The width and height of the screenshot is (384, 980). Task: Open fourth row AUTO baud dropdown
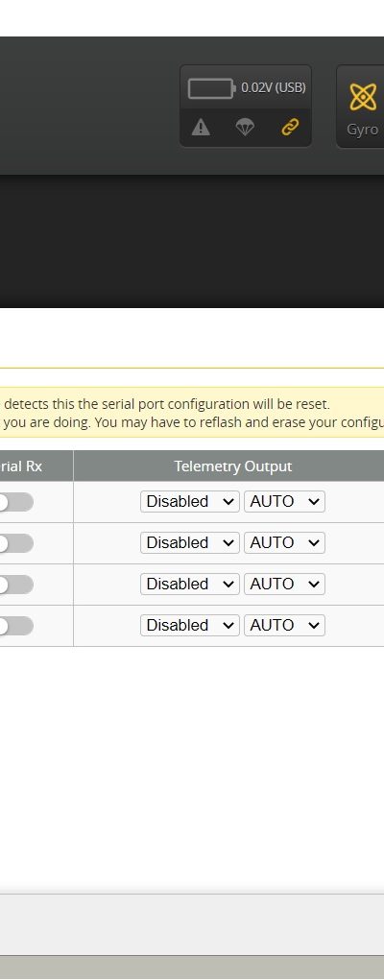(284, 625)
